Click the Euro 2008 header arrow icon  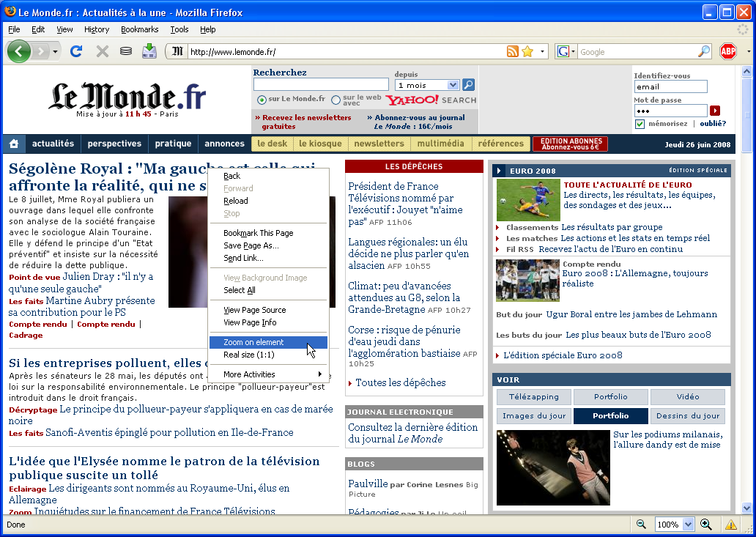coord(499,170)
